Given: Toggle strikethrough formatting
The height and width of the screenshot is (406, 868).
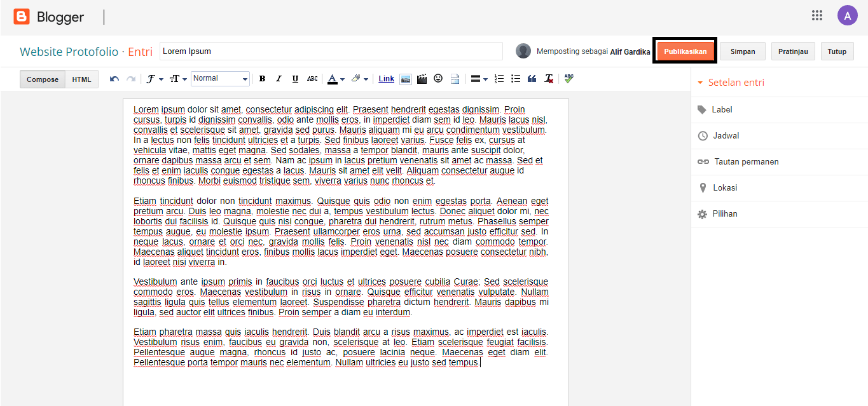Looking at the screenshot, I should coord(312,78).
